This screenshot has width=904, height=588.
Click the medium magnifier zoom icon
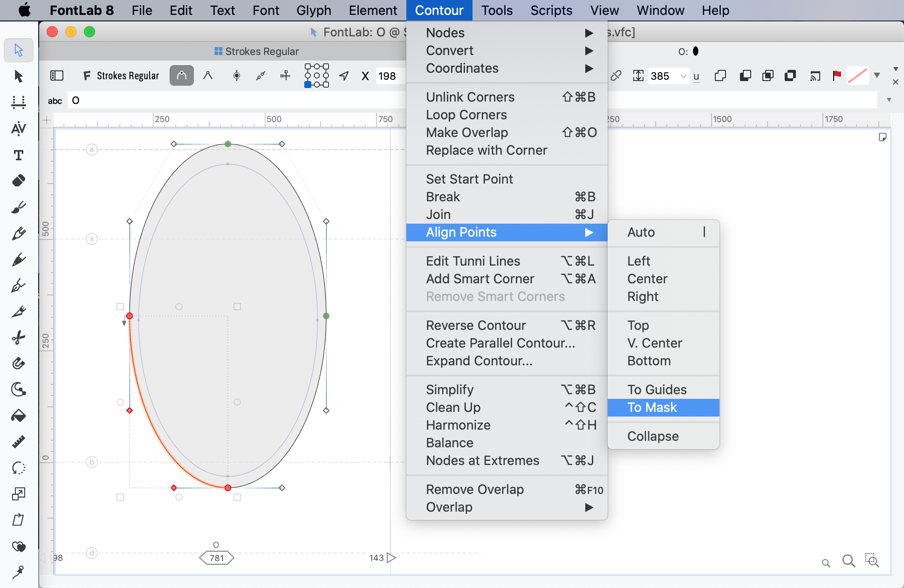pyautogui.click(x=849, y=561)
